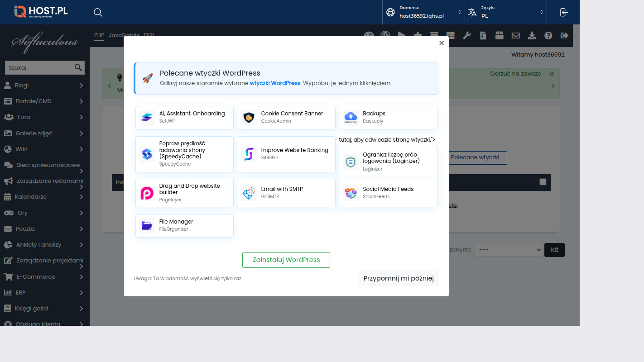Open the Język language dropdown
The image size is (644, 362).
[x=506, y=12]
